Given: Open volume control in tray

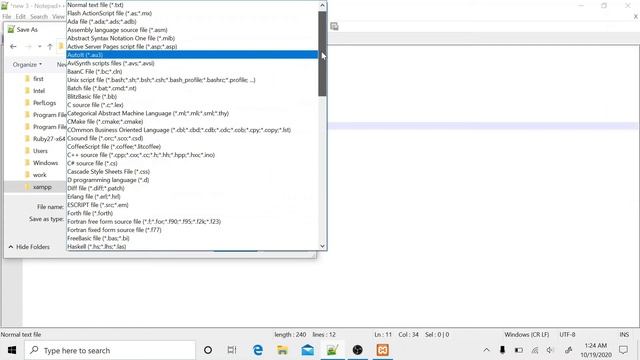Looking at the screenshot, I should pyautogui.click(x=550, y=350).
